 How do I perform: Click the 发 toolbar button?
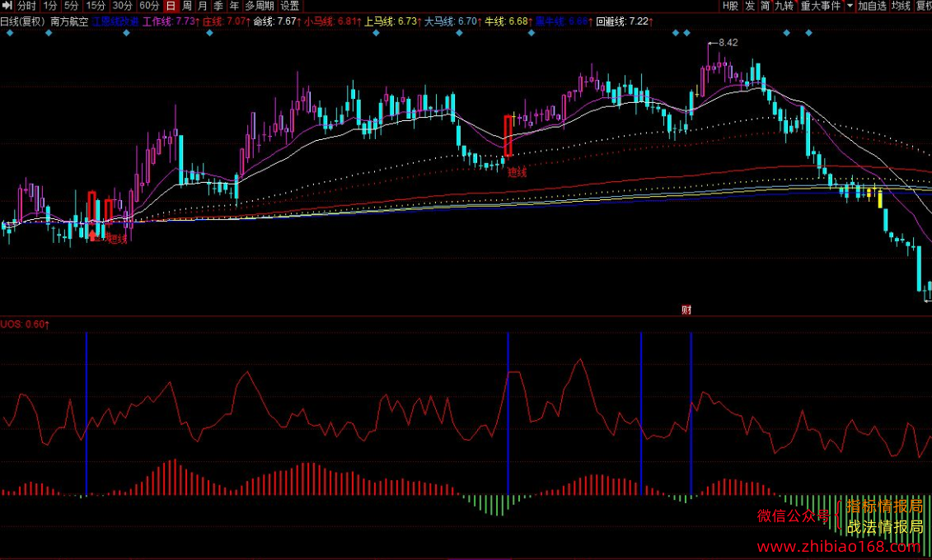coord(750,5)
